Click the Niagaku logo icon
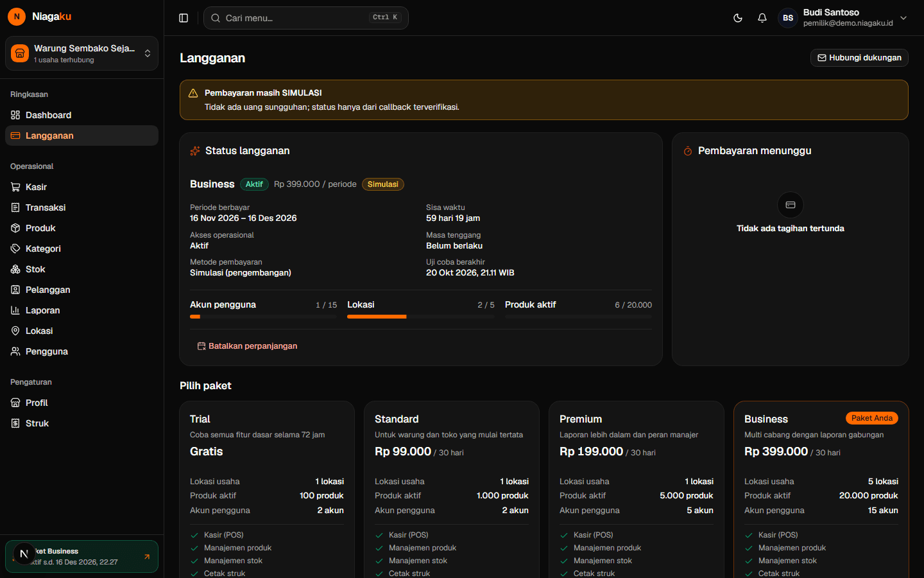Image resolution: width=924 pixels, height=578 pixels. point(17,17)
